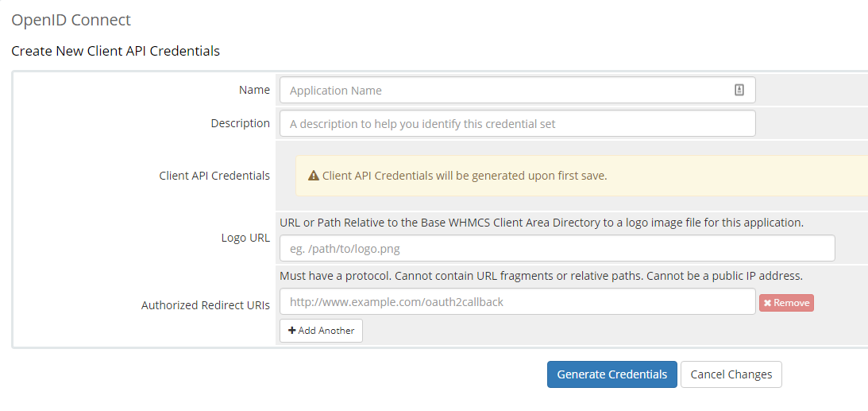Screen dimensions: 868x411
Task: Click the Add Another button
Action: click(x=321, y=331)
